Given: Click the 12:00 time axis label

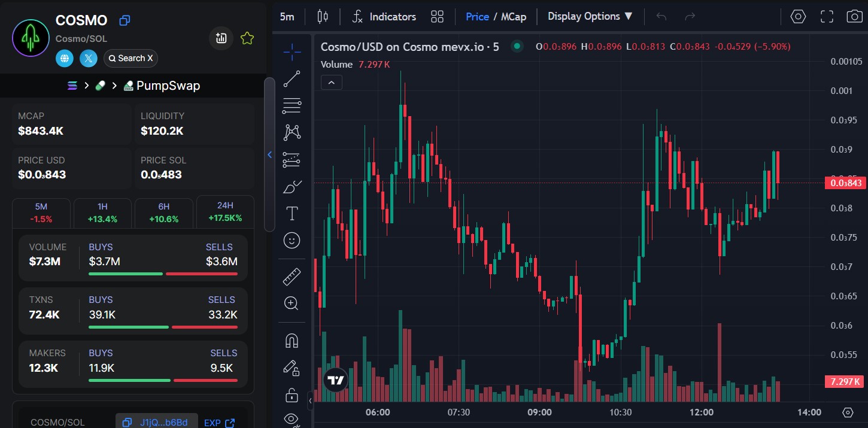Looking at the screenshot, I should coord(702,412).
